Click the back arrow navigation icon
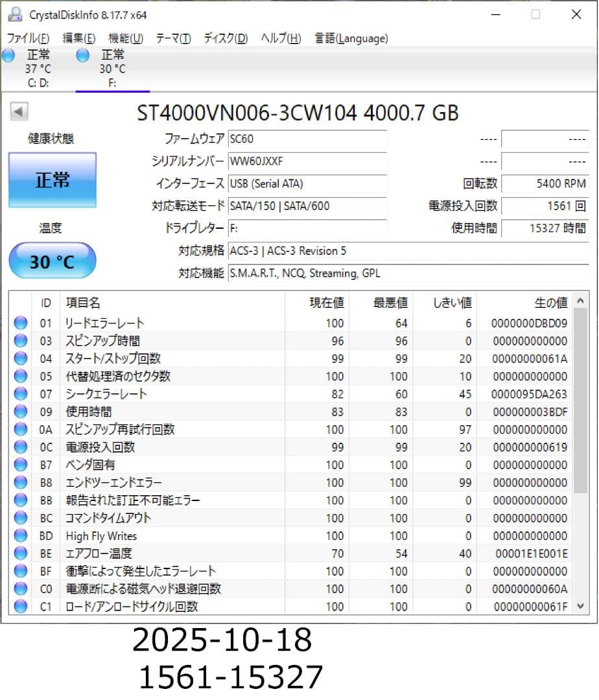Screen dimensions: 599x700 (19, 111)
